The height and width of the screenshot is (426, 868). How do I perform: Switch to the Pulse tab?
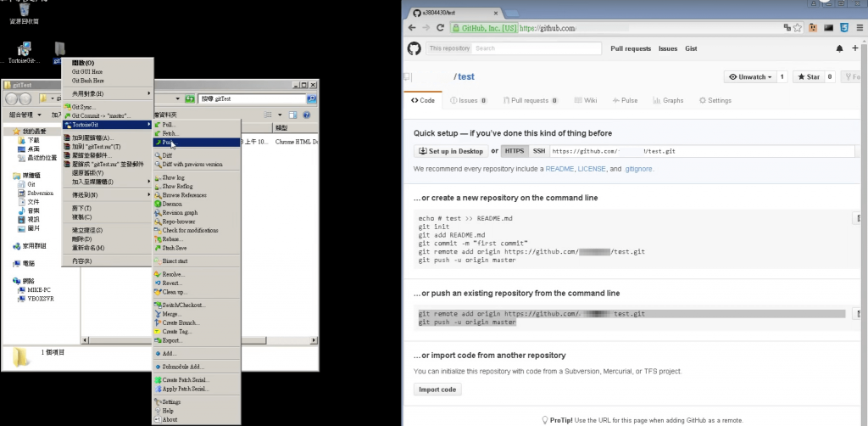[x=625, y=100]
